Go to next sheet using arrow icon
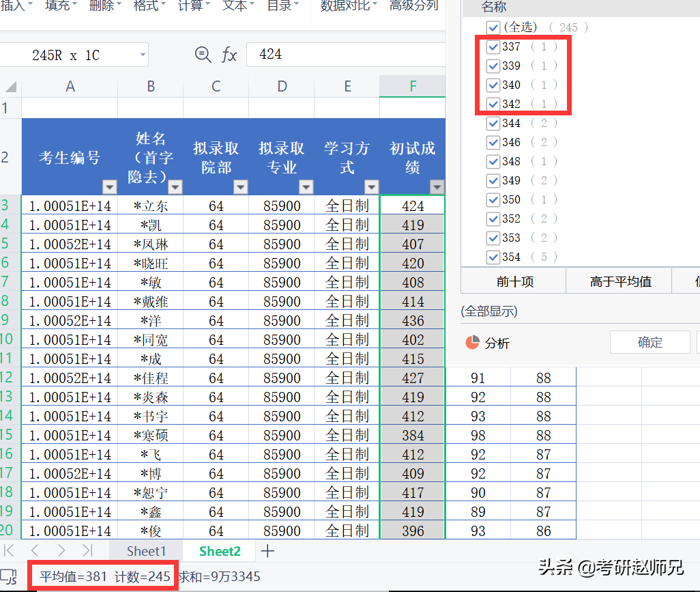Screen dimensions: 700x592 click(x=61, y=550)
